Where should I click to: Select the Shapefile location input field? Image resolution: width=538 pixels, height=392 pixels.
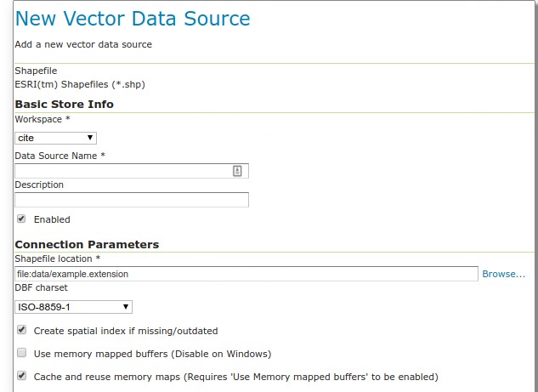coord(246,274)
